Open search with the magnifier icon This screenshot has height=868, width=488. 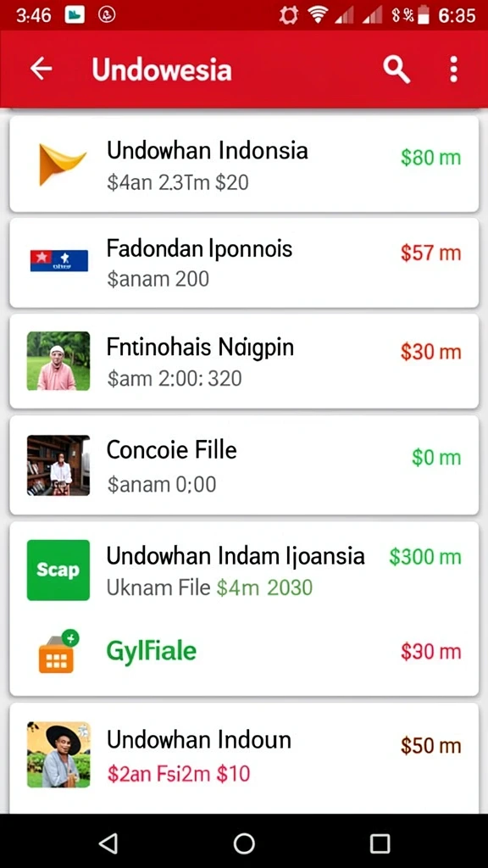396,70
